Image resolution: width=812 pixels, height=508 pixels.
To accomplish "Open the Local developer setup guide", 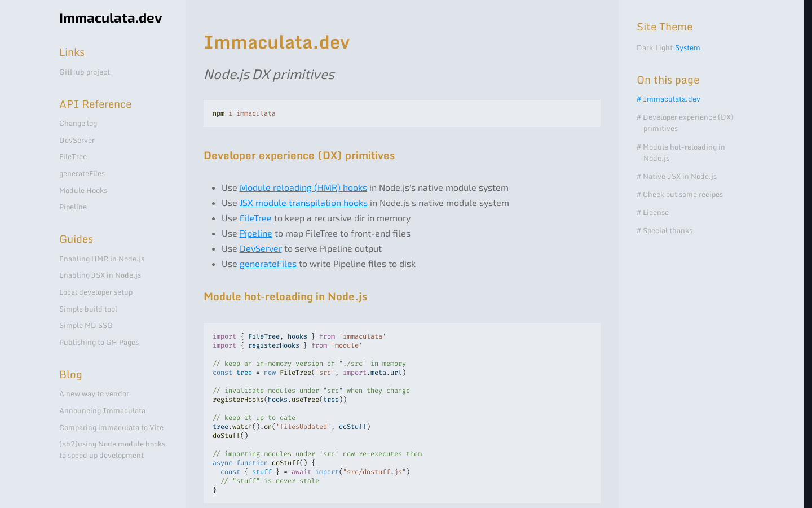I will click(96, 292).
